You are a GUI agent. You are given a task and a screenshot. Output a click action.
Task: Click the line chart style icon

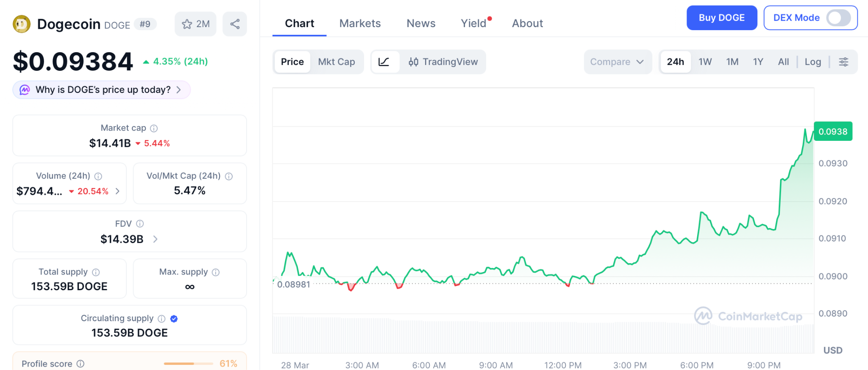click(384, 62)
